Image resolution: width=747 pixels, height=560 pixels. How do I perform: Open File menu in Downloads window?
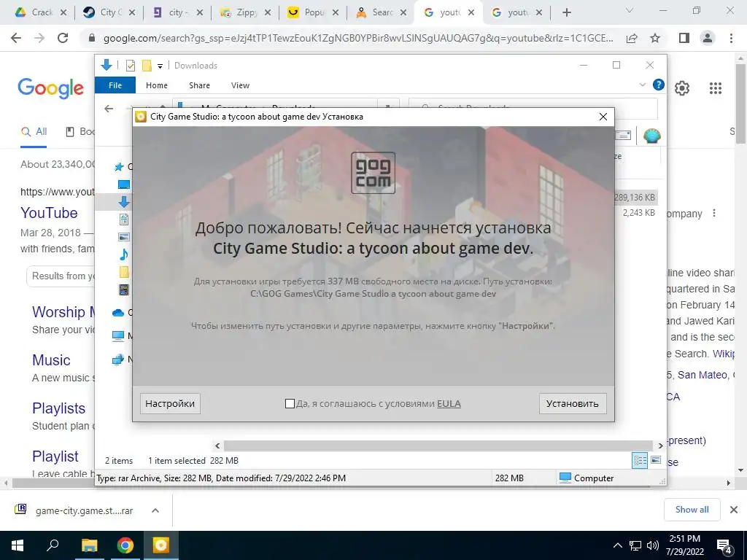[x=115, y=85]
